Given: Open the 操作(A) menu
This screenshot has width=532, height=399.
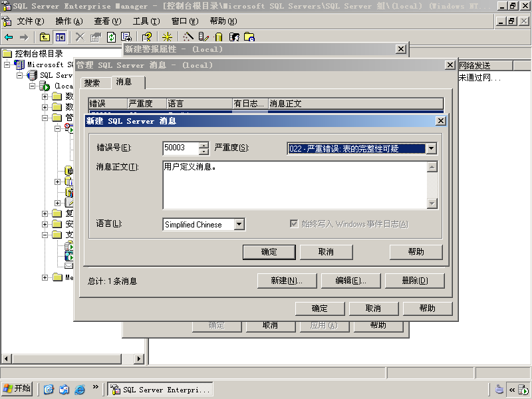Looking at the screenshot, I should [x=69, y=21].
